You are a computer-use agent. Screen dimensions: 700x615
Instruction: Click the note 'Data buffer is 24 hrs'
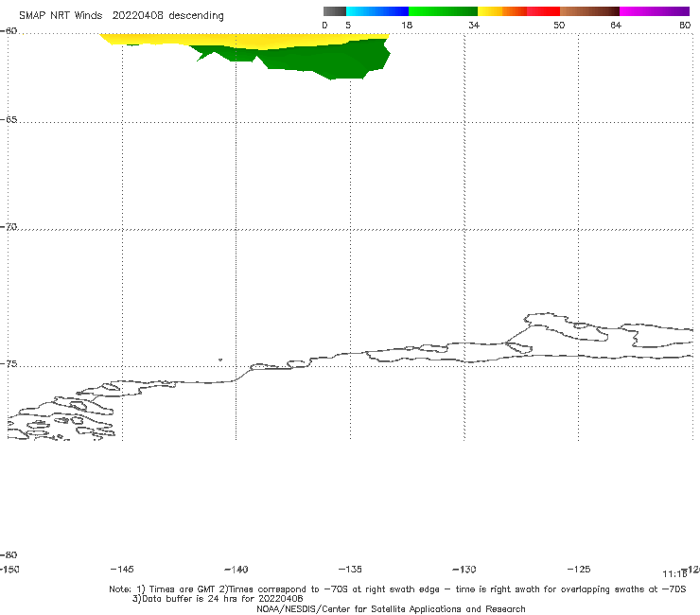218,599
